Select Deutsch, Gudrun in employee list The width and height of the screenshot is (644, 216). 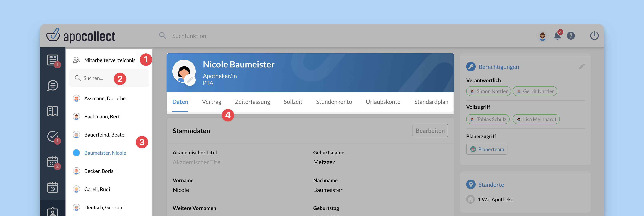coord(109,207)
